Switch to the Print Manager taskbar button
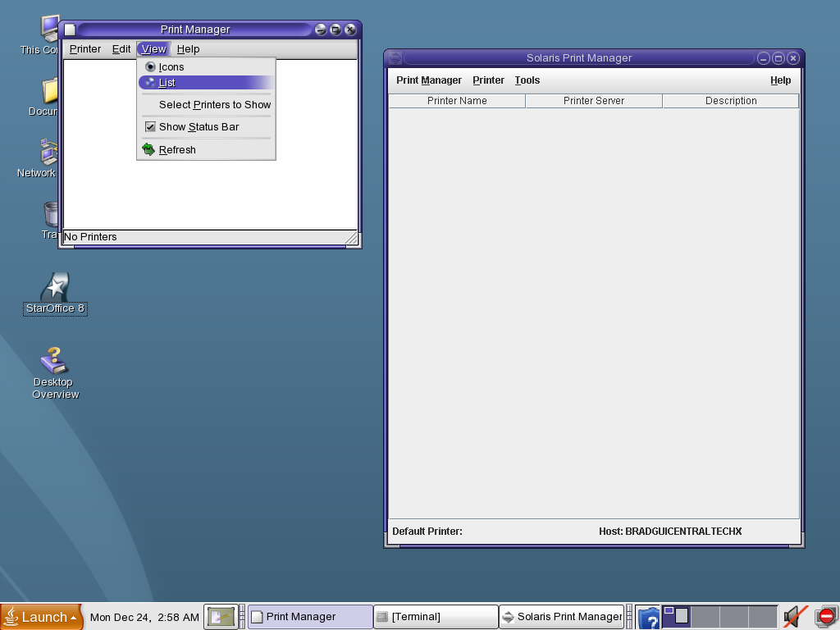Screen dimensions: 840x630 309,617
